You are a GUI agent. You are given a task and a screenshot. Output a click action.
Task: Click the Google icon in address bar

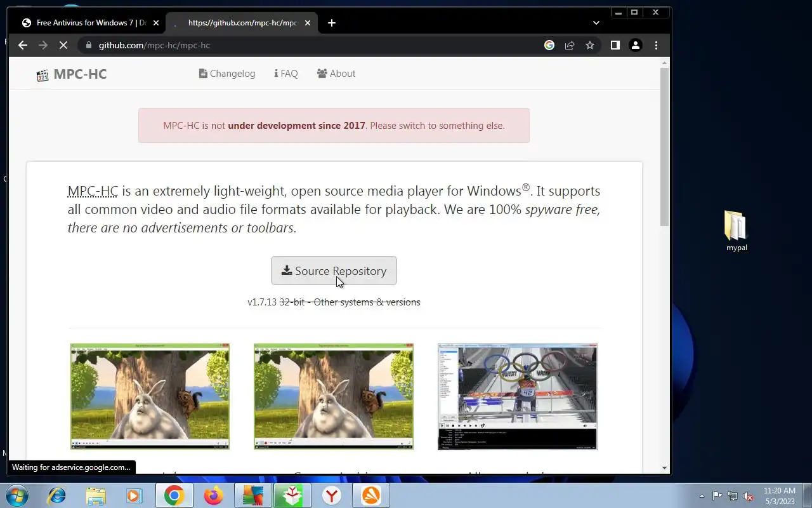pyautogui.click(x=549, y=45)
